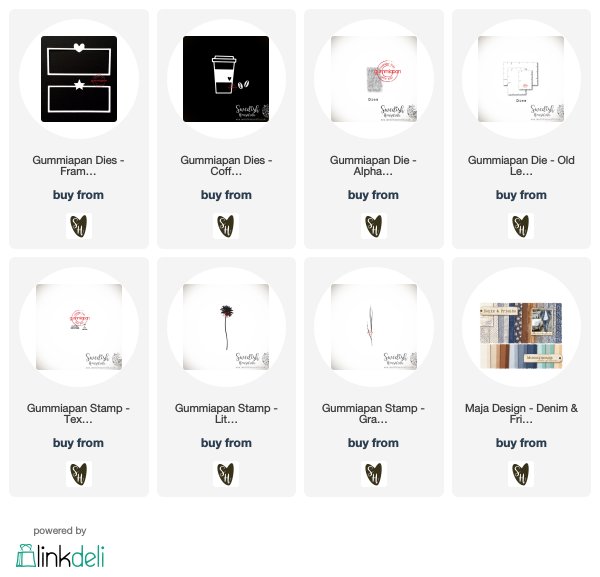The image size is (600, 577).
Task: Open the Maja Design paper pack thumbnail
Action: coord(521,336)
